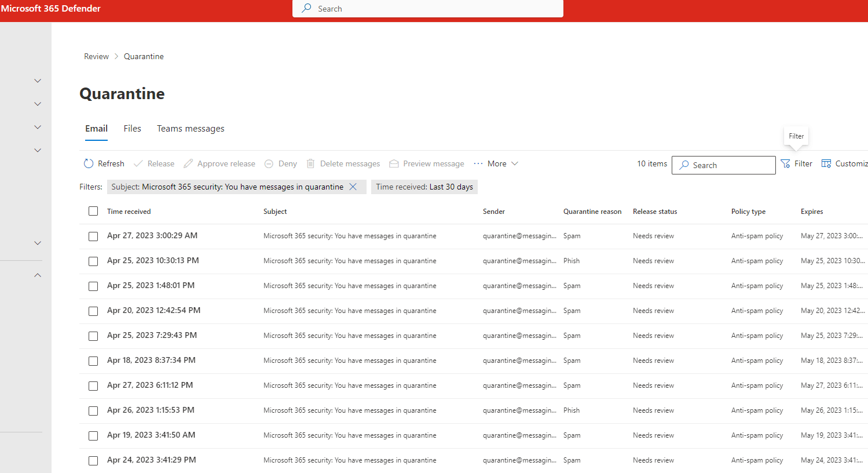Click the Refresh icon in toolbar
The image size is (868, 473).
click(x=89, y=163)
